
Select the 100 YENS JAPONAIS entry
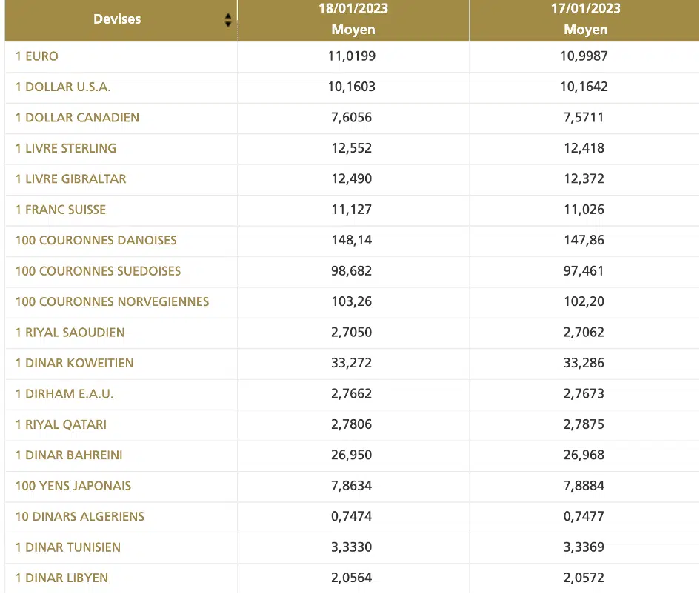point(73,486)
